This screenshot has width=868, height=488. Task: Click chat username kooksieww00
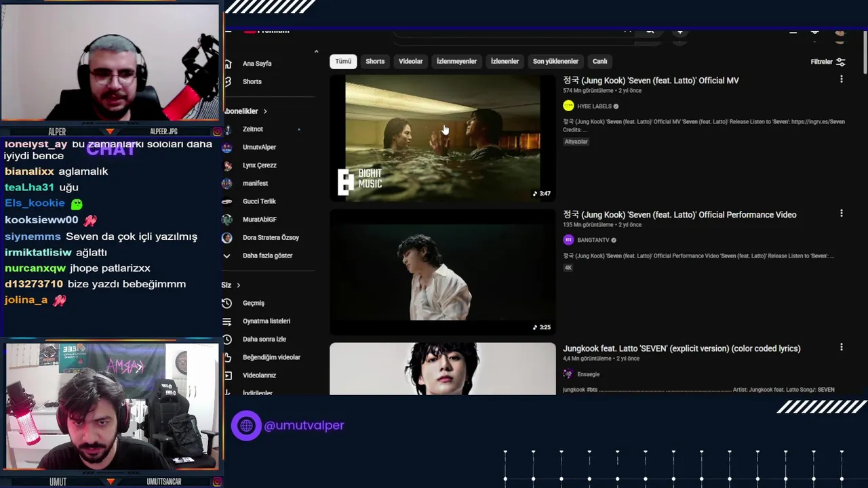tap(41, 220)
